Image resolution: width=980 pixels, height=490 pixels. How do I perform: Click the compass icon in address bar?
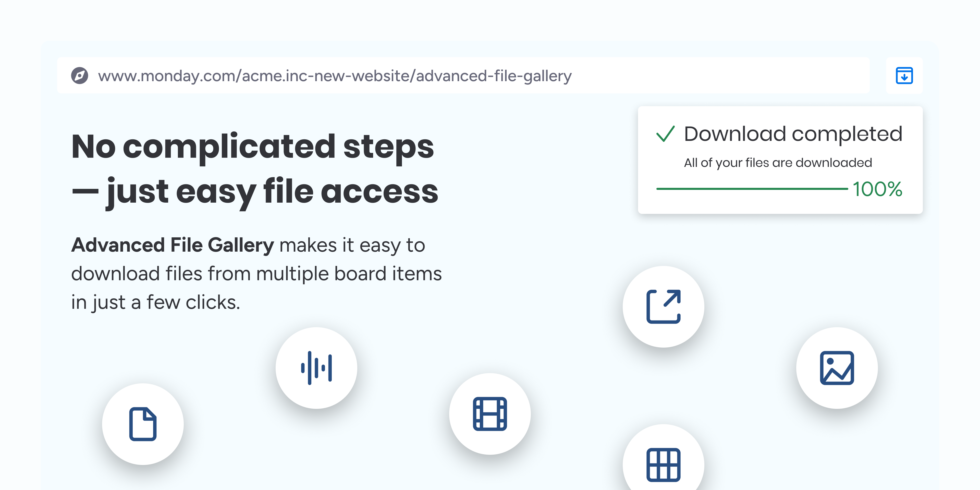click(x=80, y=75)
